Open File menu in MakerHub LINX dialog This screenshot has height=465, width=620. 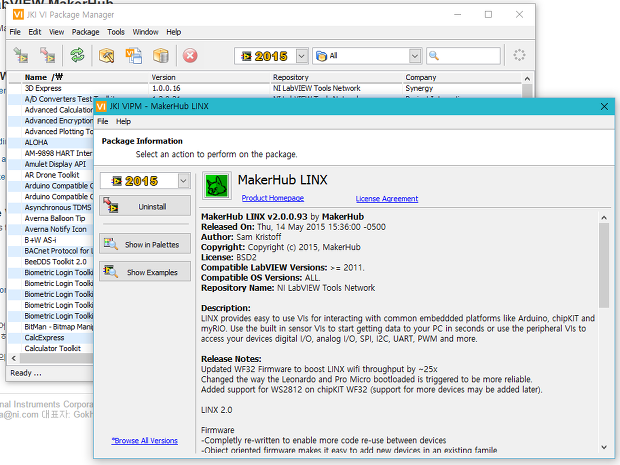pyautogui.click(x=103, y=121)
